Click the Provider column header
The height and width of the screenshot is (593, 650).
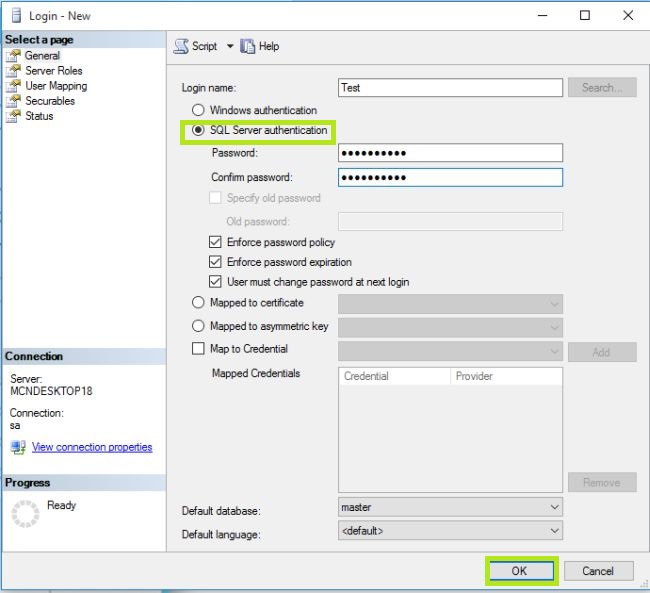point(506,376)
